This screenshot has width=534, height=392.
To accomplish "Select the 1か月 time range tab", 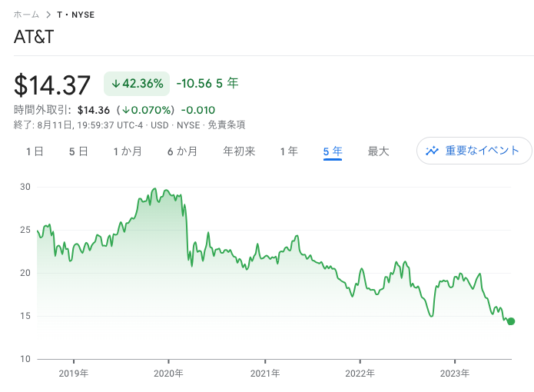I will [x=128, y=151].
